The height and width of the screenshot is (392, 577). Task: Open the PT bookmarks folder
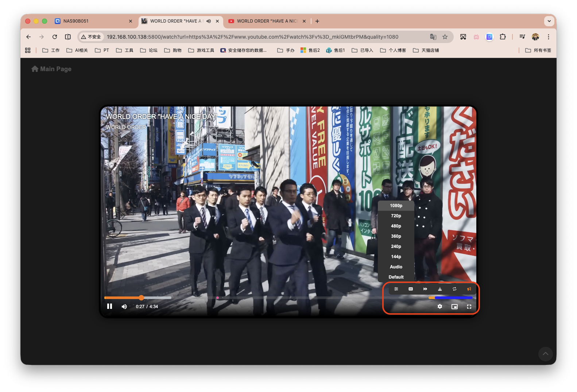102,50
